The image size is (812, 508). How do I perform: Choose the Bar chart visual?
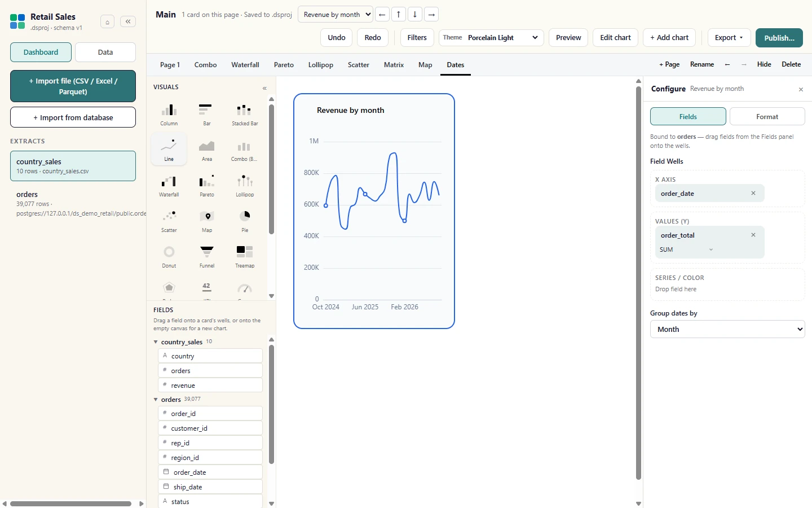pyautogui.click(x=207, y=115)
